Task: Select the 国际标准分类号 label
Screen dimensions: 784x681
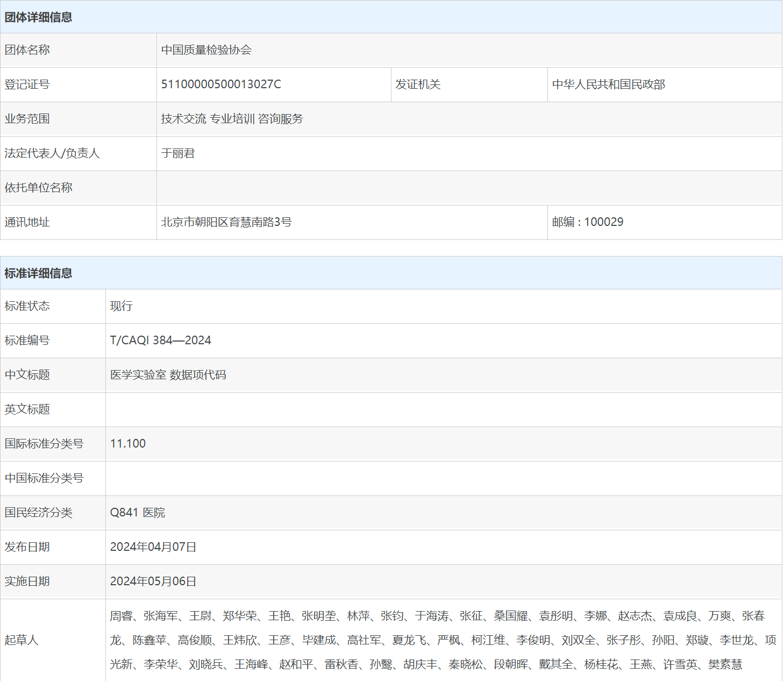Action: pyautogui.click(x=44, y=444)
